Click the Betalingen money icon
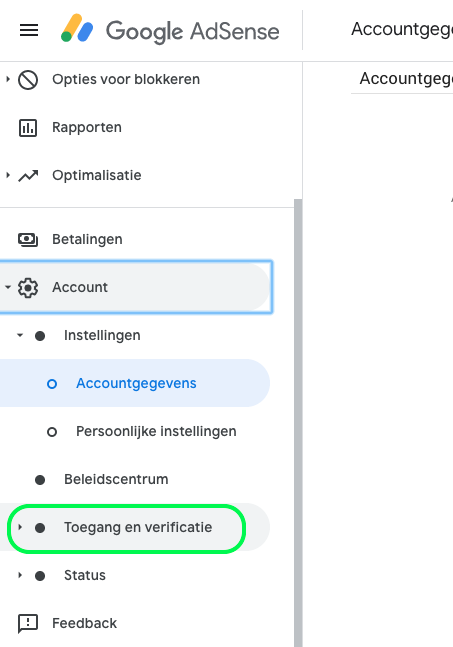 pos(28,240)
